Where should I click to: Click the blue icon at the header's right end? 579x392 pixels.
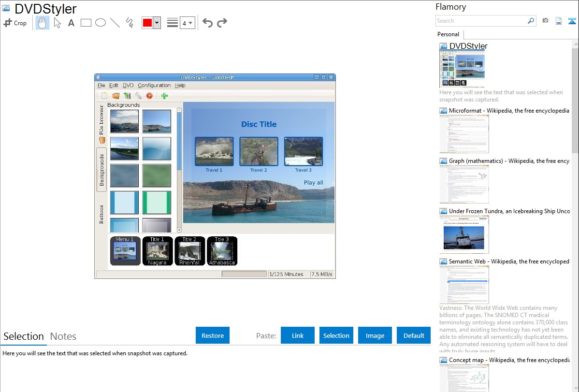tap(572, 21)
